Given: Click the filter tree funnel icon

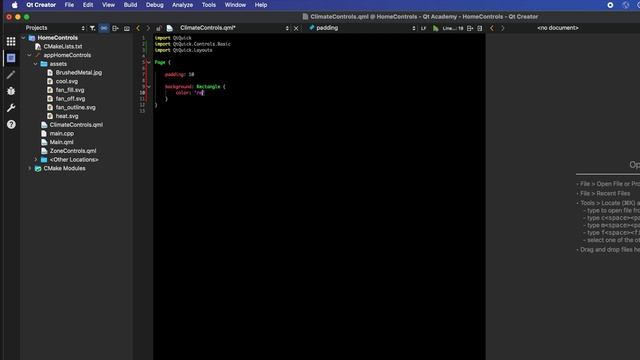Looking at the screenshot, I should 93,28.
